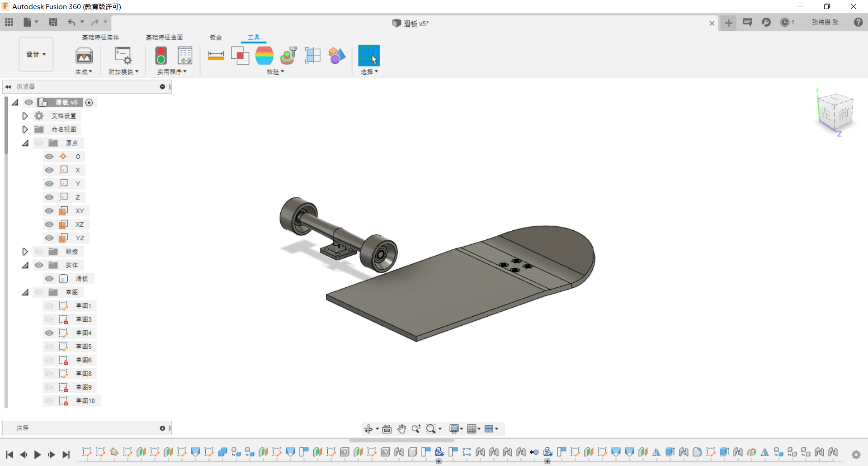Click the timeline Play button
The image size is (868, 466).
38,454
